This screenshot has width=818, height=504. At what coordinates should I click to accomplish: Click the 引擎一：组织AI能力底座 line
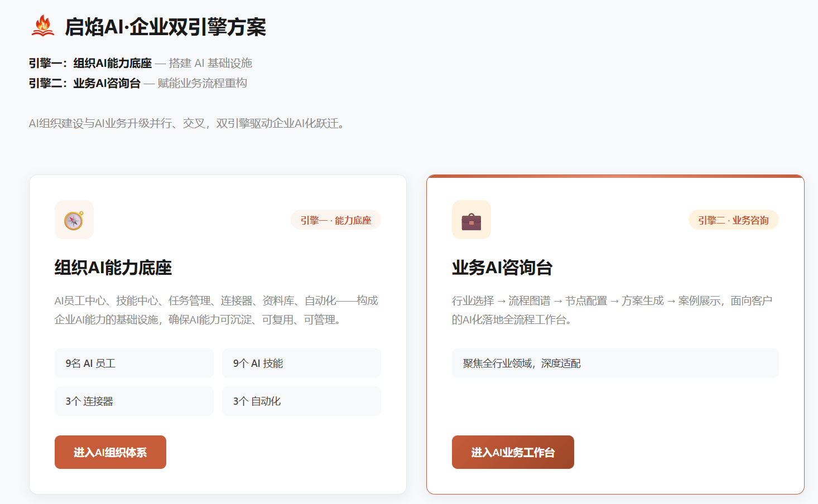pyautogui.click(x=141, y=63)
